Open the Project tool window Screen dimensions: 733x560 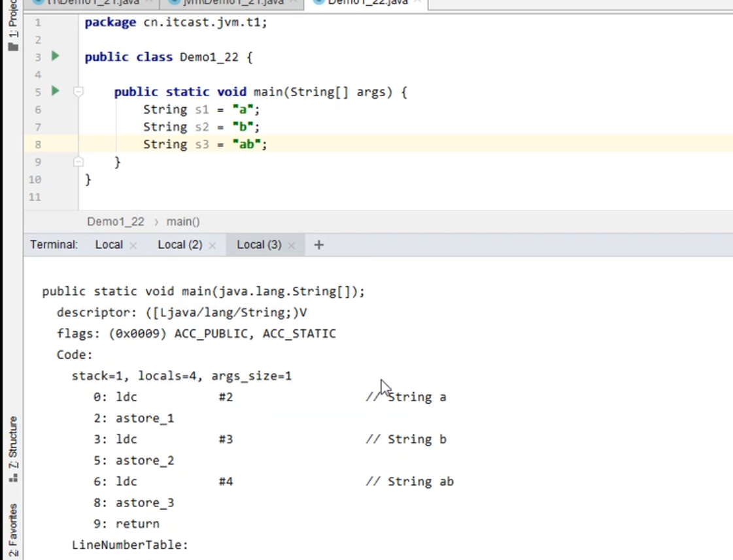tap(13, 25)
